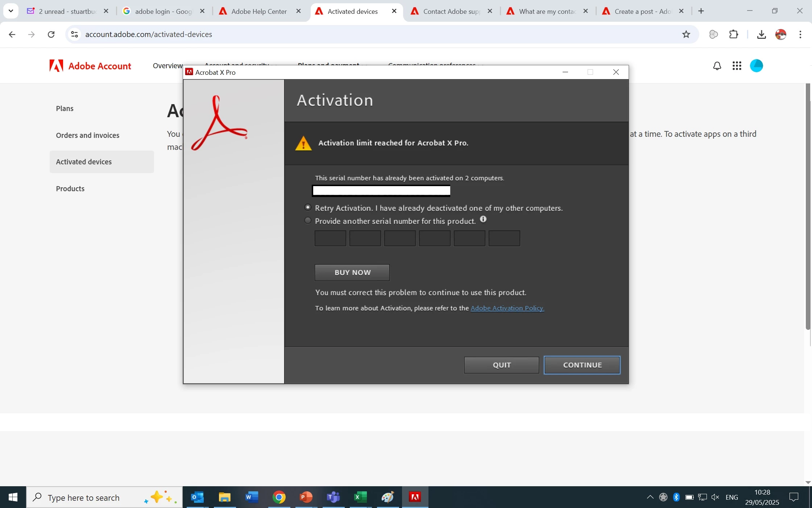Show hidden system tray icons
Screen dimensions: 812x508
click(650, 497)
